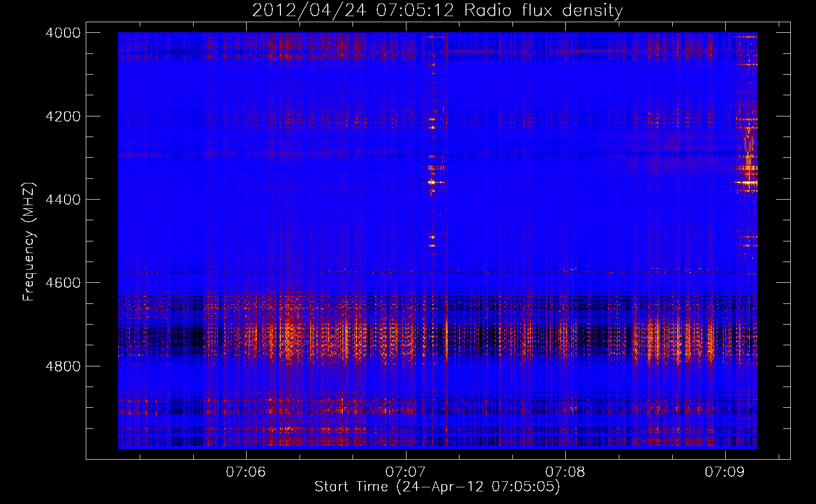The image size is (816, 504).
Task: Click the 4600 frequency tick label
Action: pyautogui.click(x=63, y=283)
